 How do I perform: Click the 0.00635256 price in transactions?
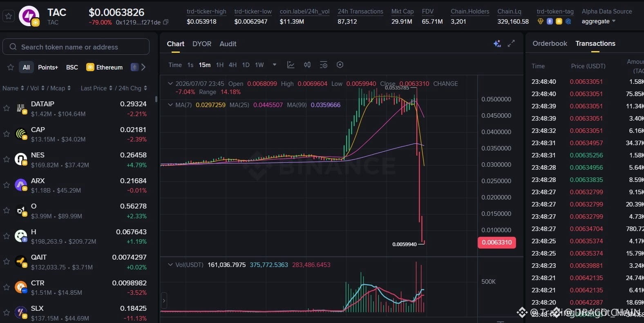586,155
